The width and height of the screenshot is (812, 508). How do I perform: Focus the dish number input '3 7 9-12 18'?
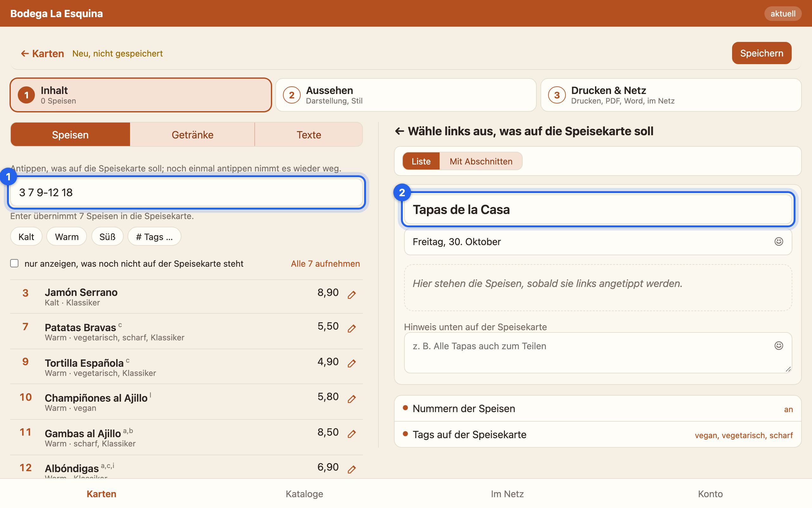pos(187,192)
